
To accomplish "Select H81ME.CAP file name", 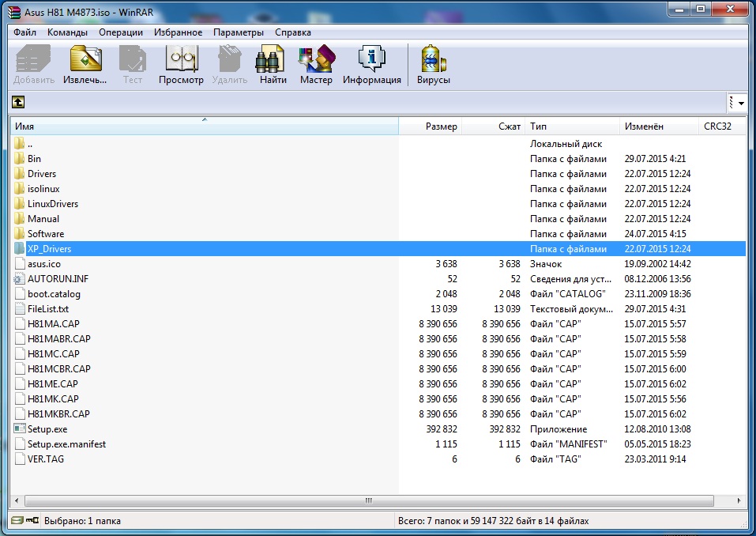I will coord(53,383).
